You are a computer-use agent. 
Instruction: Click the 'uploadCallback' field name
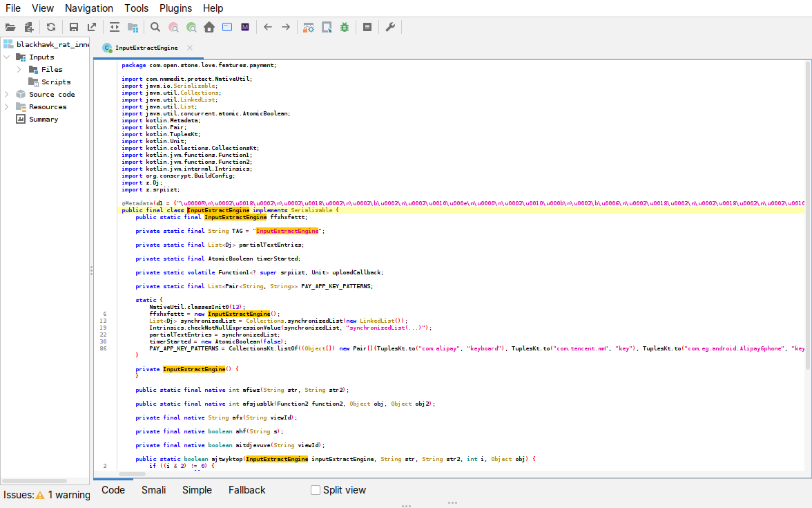pyautogui.click(x=357, y=272)
